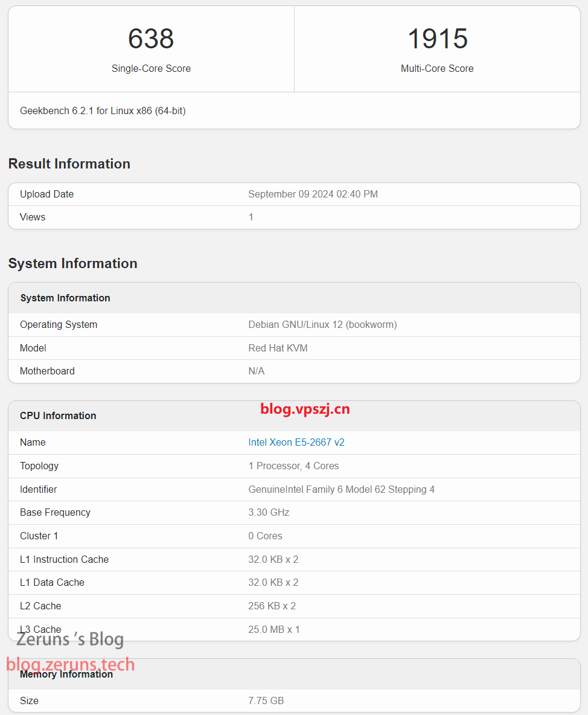Image resolution: width=588 pixels, height=715 pixels.
Task: Click the Result Information heading
Action: pos(69,164)
